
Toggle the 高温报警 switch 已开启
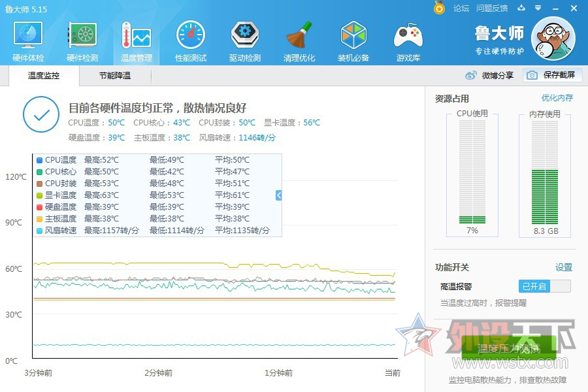point(545,286)
